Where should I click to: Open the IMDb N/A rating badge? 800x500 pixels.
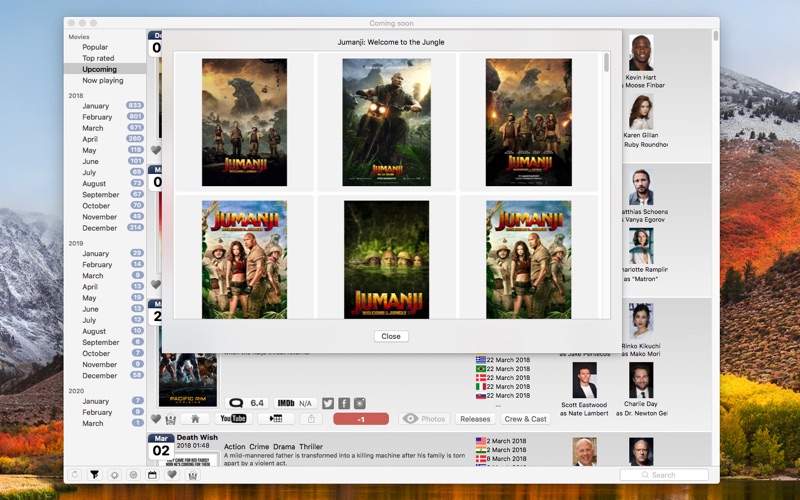(295, 403)
